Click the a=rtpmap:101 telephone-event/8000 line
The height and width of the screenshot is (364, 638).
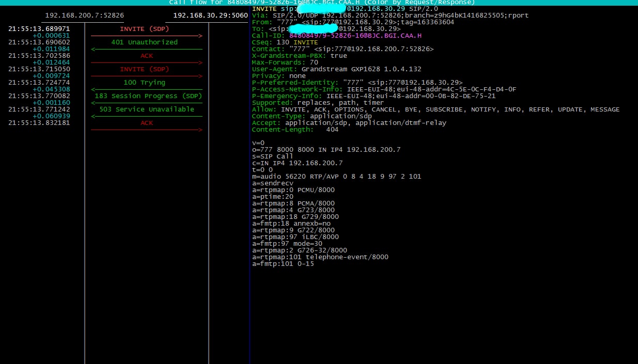pos(320,257)
